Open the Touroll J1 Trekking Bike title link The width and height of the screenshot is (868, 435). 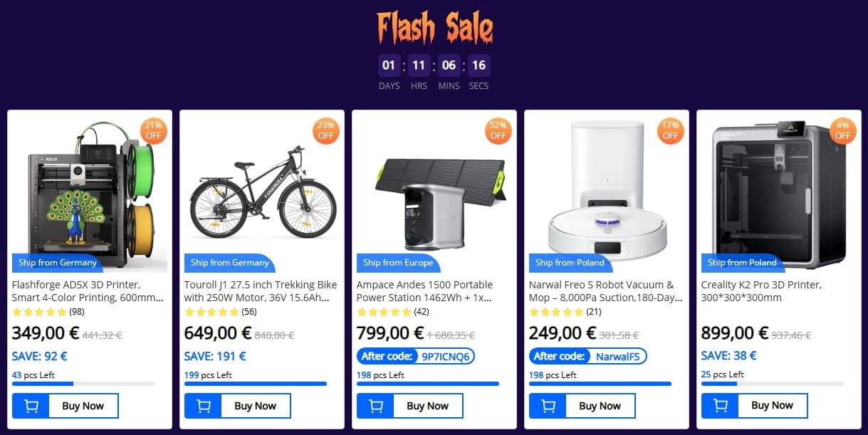pos(261,291)
